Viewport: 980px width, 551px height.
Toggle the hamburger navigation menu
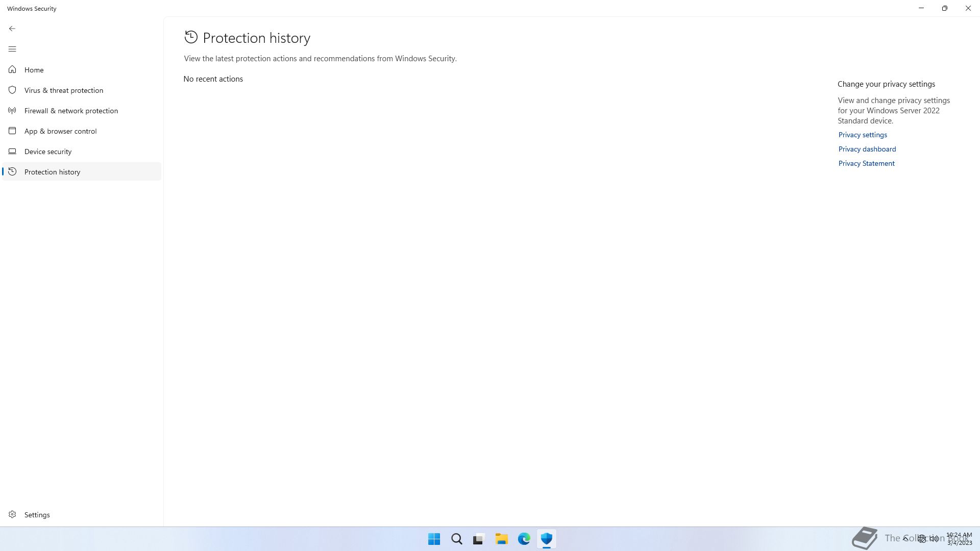[12, 49]
